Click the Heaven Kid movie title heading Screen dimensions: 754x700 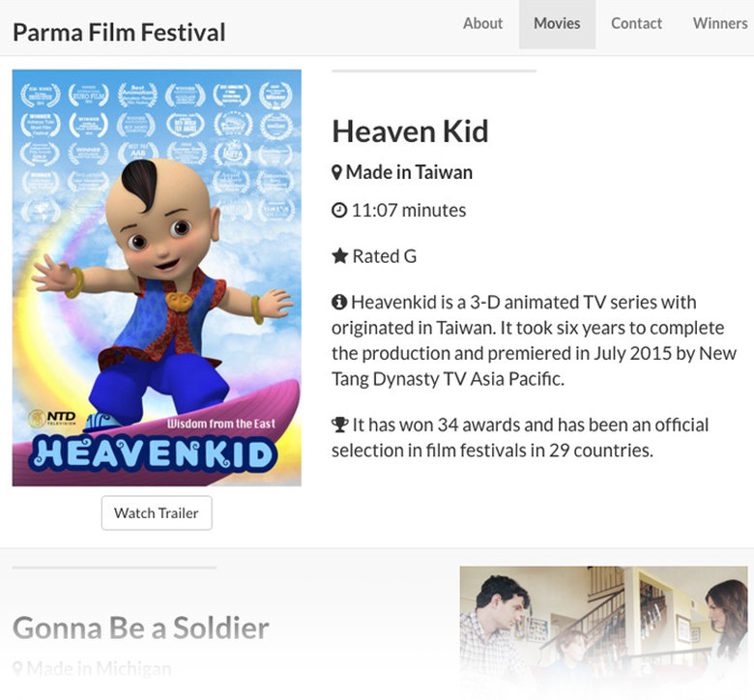coord(410,131)
